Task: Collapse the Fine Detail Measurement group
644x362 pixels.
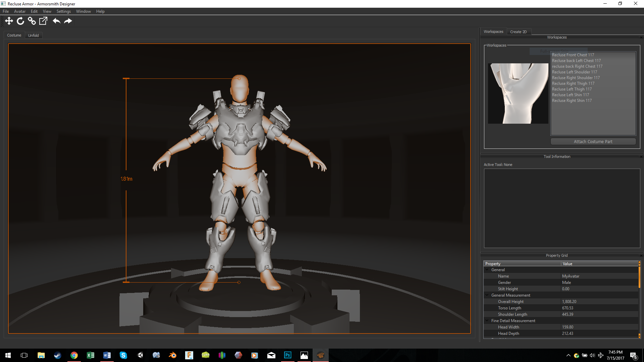Action: [487, 320]
